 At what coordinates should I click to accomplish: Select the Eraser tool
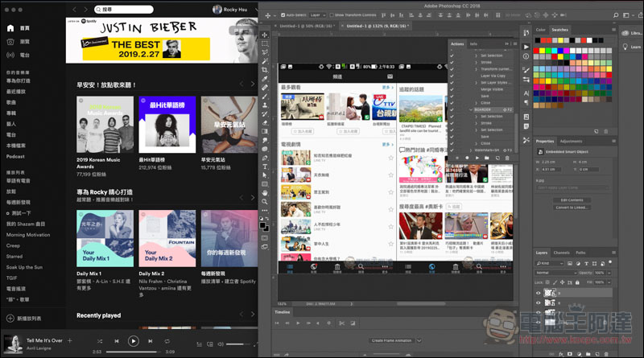pos(265,123)
